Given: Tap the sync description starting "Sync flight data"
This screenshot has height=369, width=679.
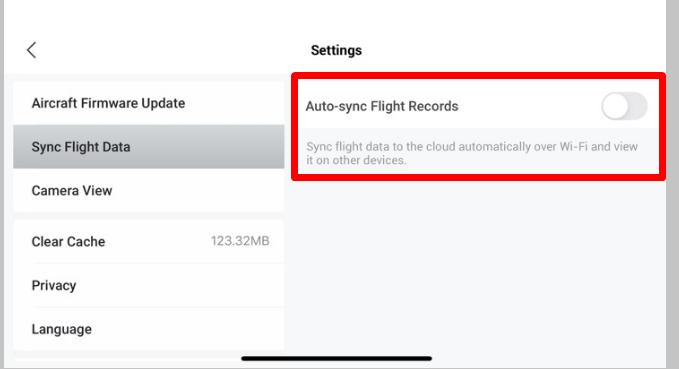Looking at the screenshot, I should pyautogui.click(x=472, y=153).
